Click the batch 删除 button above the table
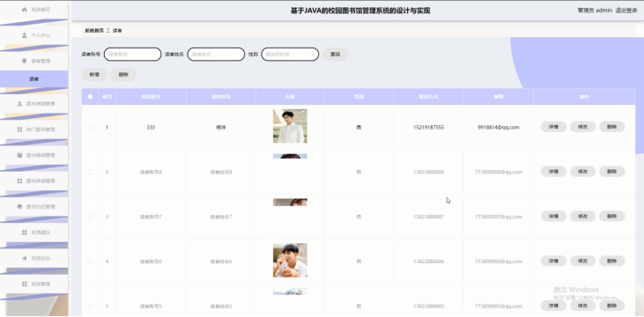 (123, 74)
